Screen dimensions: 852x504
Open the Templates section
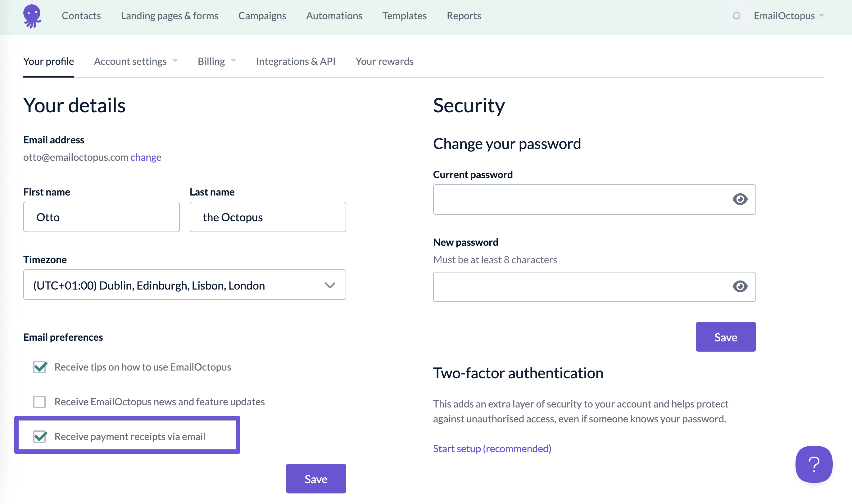[x=404, y=16]
